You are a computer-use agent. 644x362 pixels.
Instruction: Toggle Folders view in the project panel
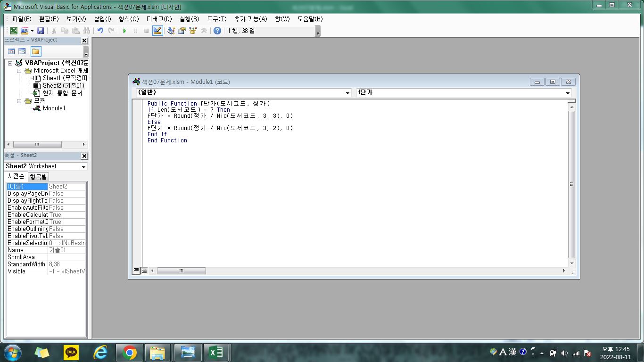[x=36, y=51]
